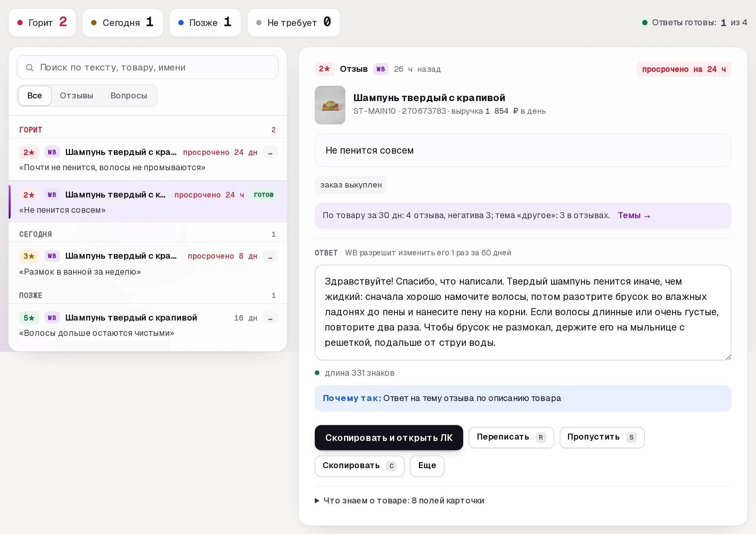Filter by «Не требует» counter chip

coord(294,23)
